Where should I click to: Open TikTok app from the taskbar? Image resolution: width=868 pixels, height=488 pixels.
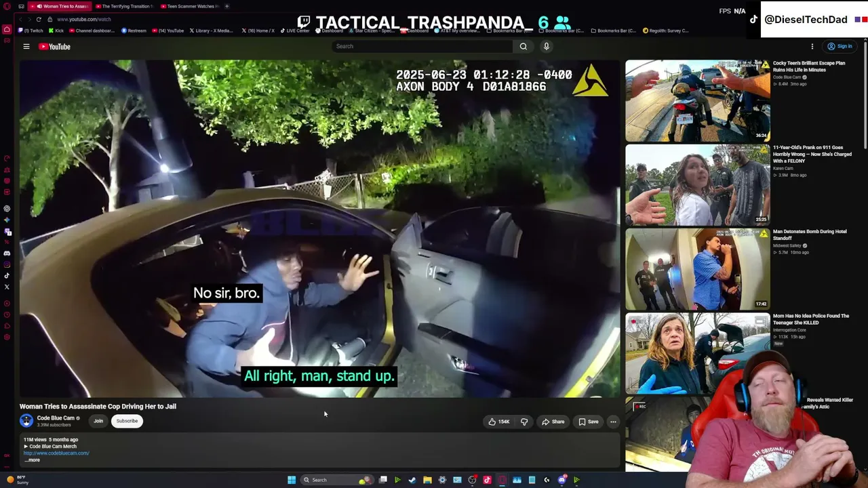click(487, 480)
